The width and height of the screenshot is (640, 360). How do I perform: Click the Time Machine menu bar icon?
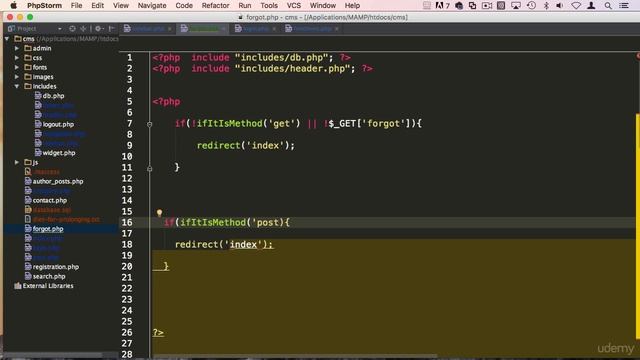tap(531, 6)
